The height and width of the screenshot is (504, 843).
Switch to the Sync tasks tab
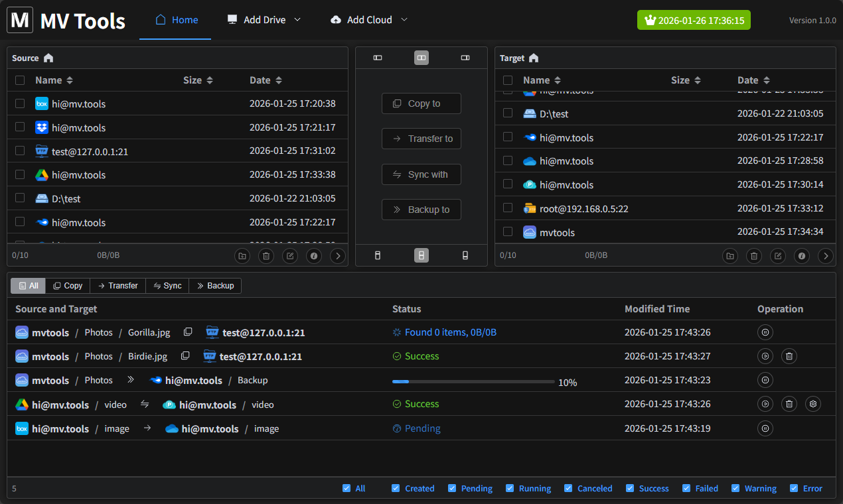pyautogui.click(x=167, y=285)
